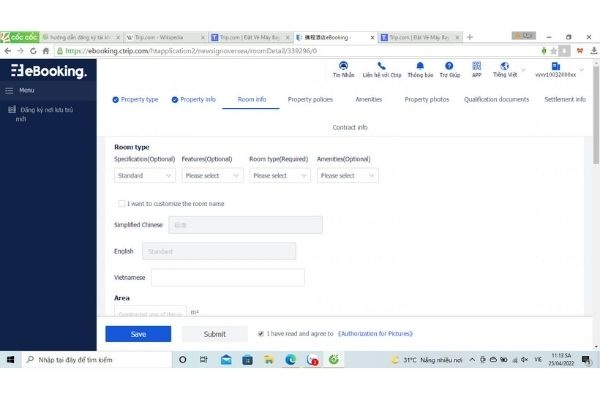Viewport: 600px width, 400px height.
Task: Open the APP QR code icon
Action: coord(476,66)
